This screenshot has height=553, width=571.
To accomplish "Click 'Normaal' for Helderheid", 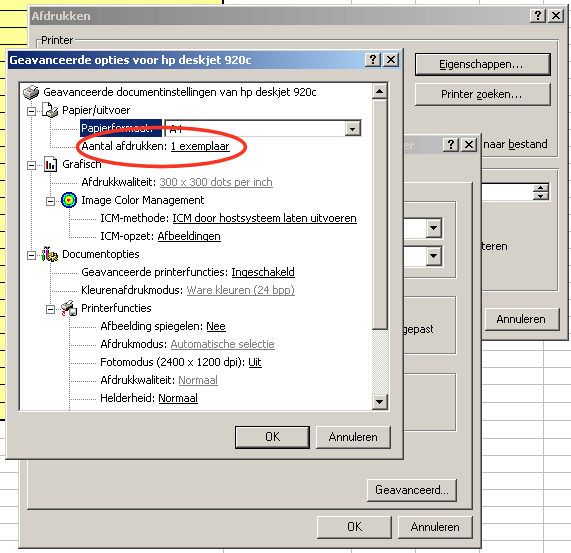I will point(178,398).
